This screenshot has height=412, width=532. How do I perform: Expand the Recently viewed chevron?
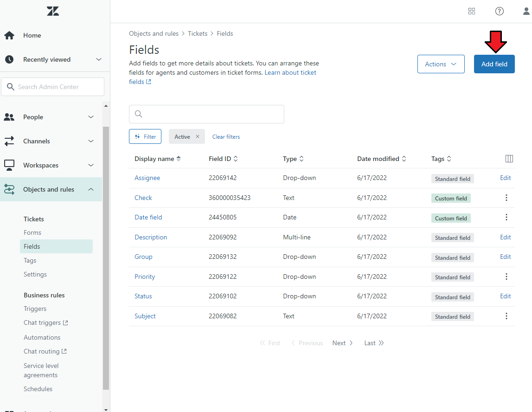tap(99, 59)
